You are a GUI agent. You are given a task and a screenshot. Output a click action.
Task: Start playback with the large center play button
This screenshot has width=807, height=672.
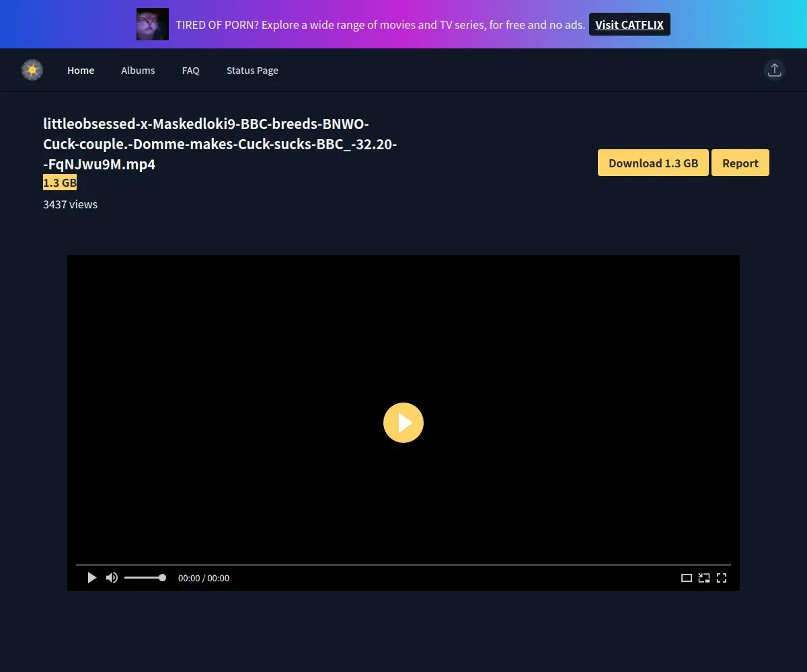pyautogui.click(x=403, y=423)
